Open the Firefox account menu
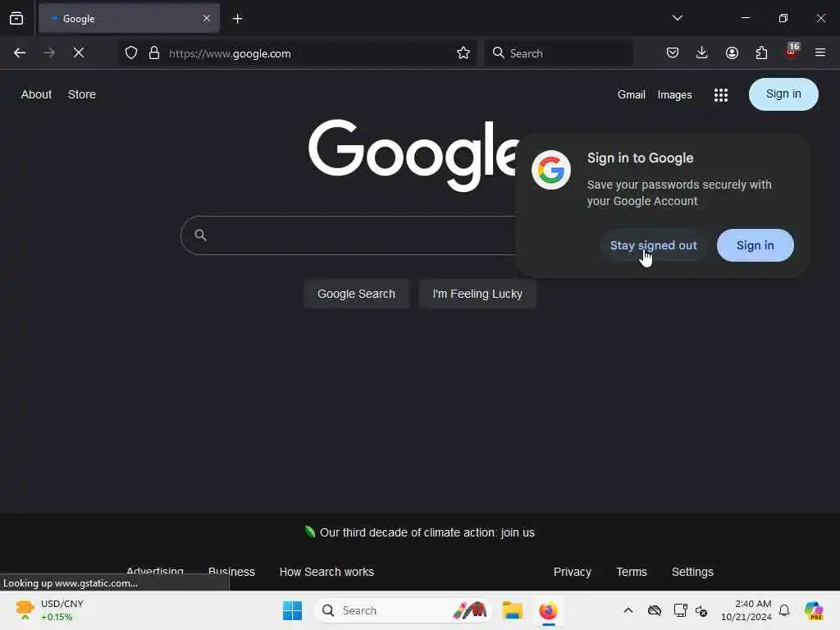This screenshot has height=630, width=840. coord(732,52)
